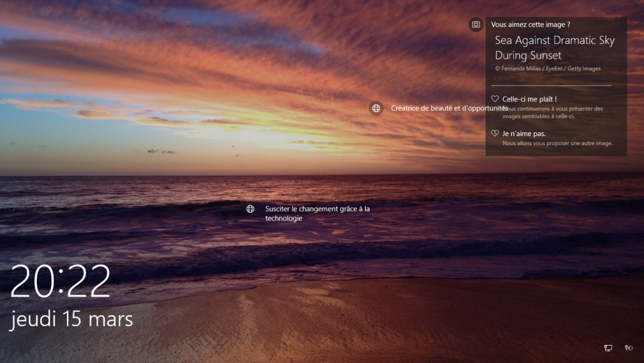
Task: Open "Créatrice de beauté et d'opportunités" link
Action: [x=450, y=108]
